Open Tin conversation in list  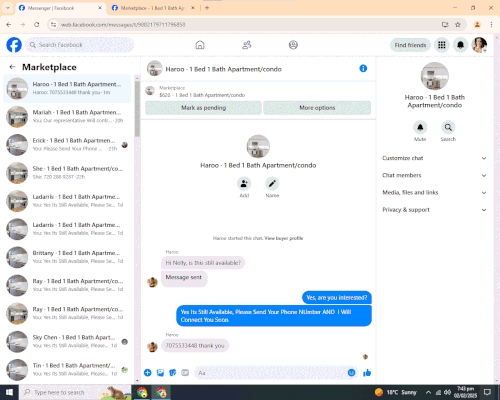click(67, 370)
